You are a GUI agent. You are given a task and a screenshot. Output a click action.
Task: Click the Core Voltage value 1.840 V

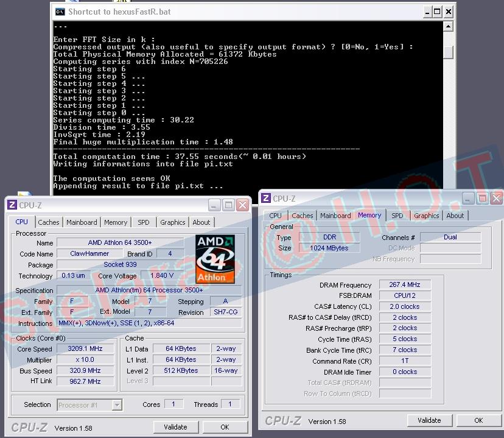(x=162, y=275)
